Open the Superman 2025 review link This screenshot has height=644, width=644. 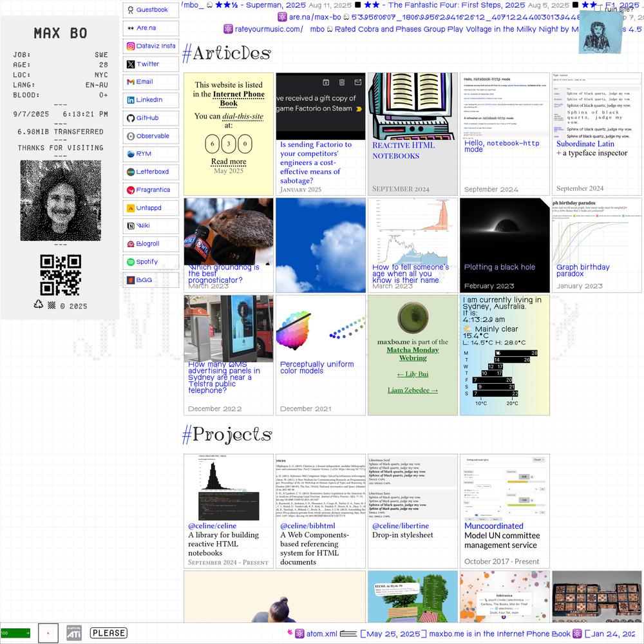pyautogui.click(x=260, y=5)
